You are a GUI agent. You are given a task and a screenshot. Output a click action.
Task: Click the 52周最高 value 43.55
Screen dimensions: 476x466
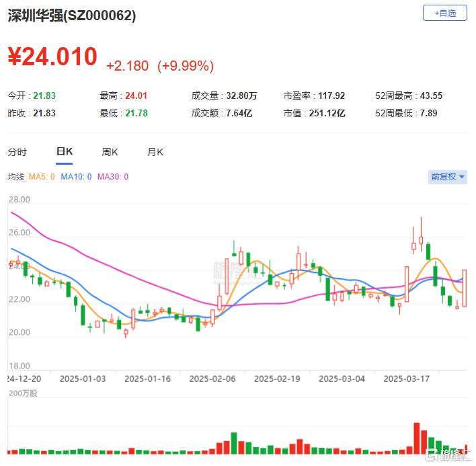coord(431,95)
